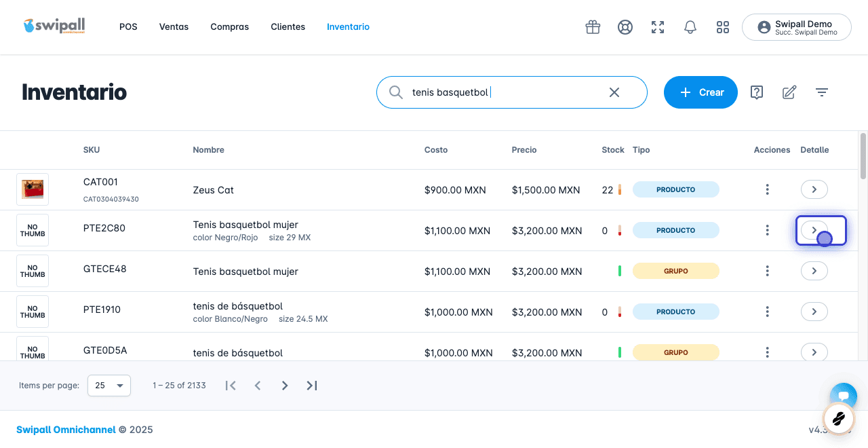Open the filter list icon
Image resolution: width=868 pixels, height=448 pixels.
pos(822,92)
